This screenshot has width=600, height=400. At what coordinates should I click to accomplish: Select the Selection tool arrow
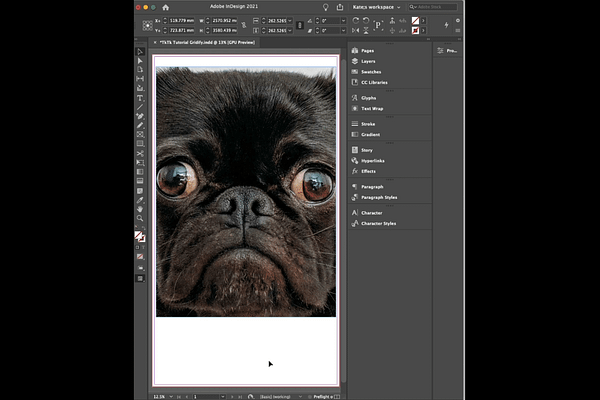tap(140, 53)
